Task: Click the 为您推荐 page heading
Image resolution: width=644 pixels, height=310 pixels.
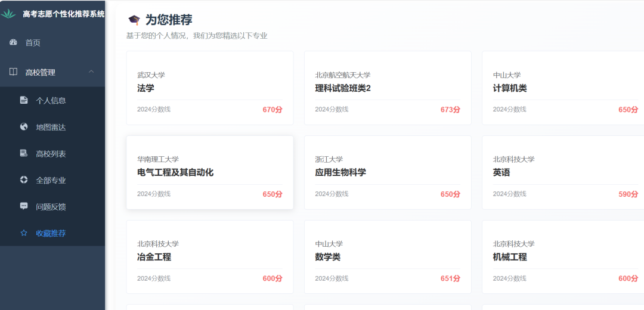Action: point(169,20)
